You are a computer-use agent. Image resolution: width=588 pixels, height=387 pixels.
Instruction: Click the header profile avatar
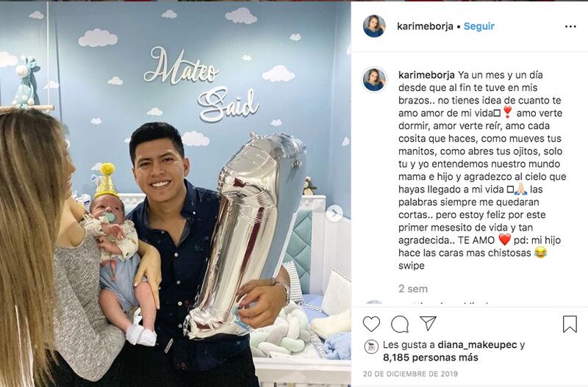point(374,26)
